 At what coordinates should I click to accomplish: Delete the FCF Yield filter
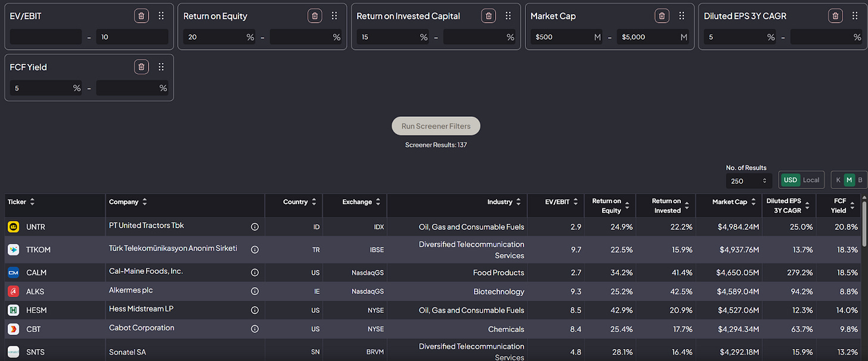click(141, 67)
